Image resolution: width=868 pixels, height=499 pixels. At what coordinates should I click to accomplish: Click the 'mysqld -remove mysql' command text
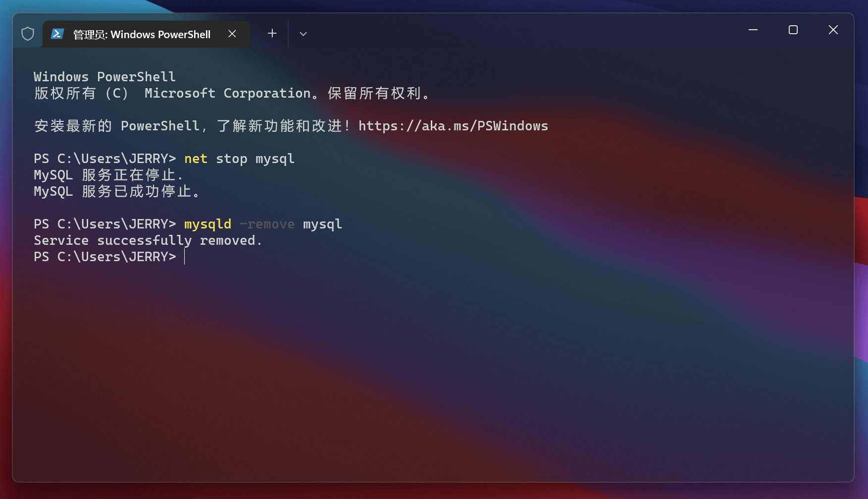pos(263,224)
